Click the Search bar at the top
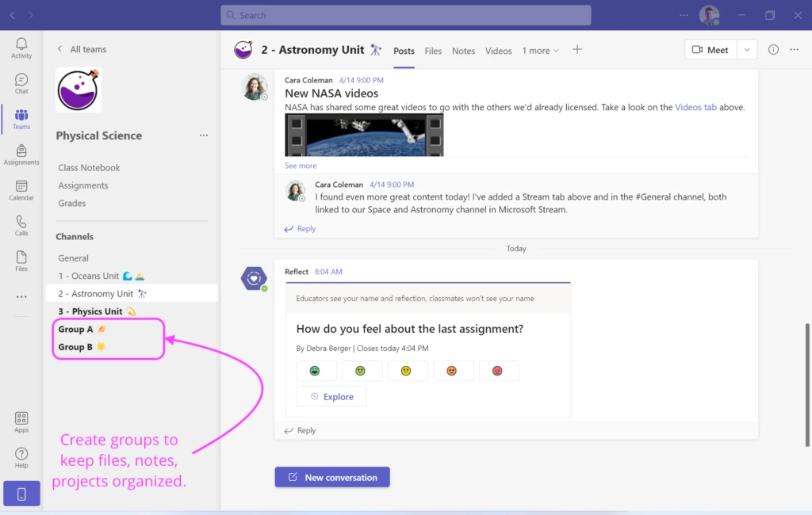 click(x=405, y=15)
